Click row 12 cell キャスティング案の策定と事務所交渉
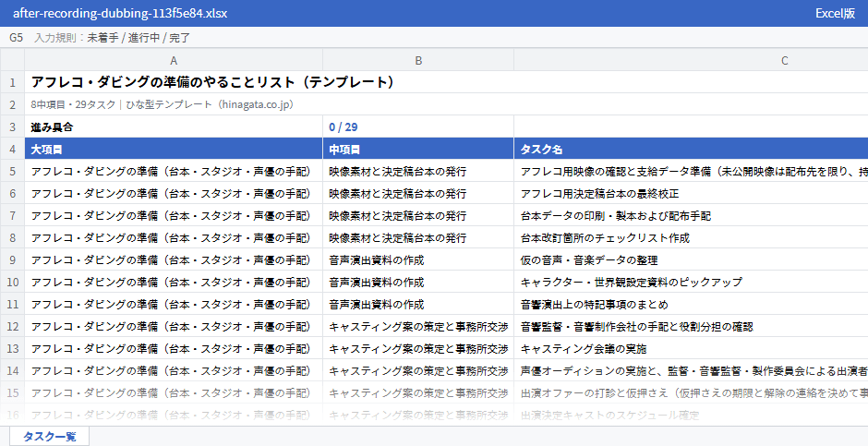 tap(418, 327)
